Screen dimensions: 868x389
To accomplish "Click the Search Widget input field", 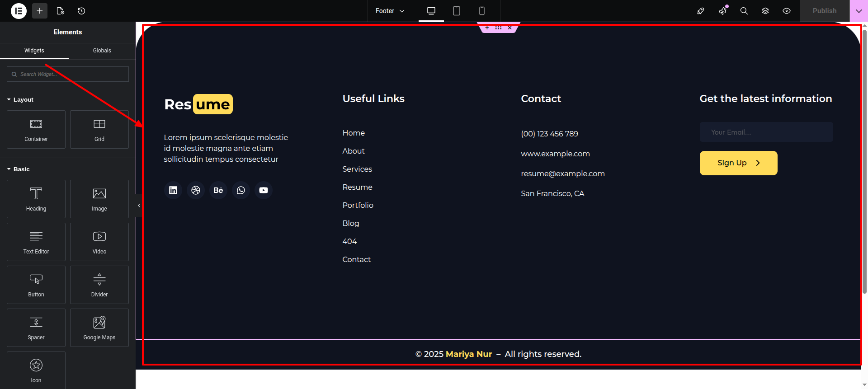I will coord(68,74).
